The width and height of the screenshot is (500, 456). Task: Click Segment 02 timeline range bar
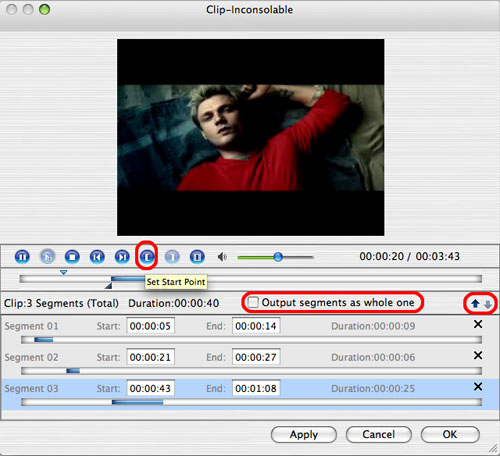pos(73,371)
